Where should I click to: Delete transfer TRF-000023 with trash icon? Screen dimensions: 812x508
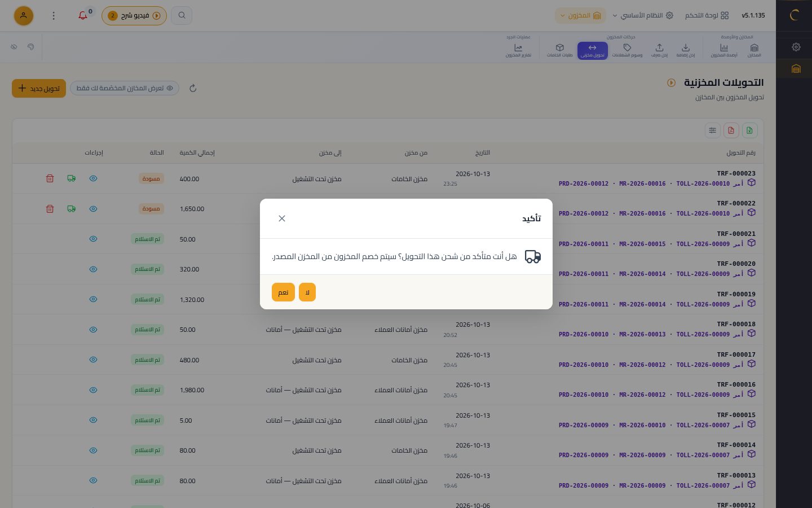click(50, 178)
